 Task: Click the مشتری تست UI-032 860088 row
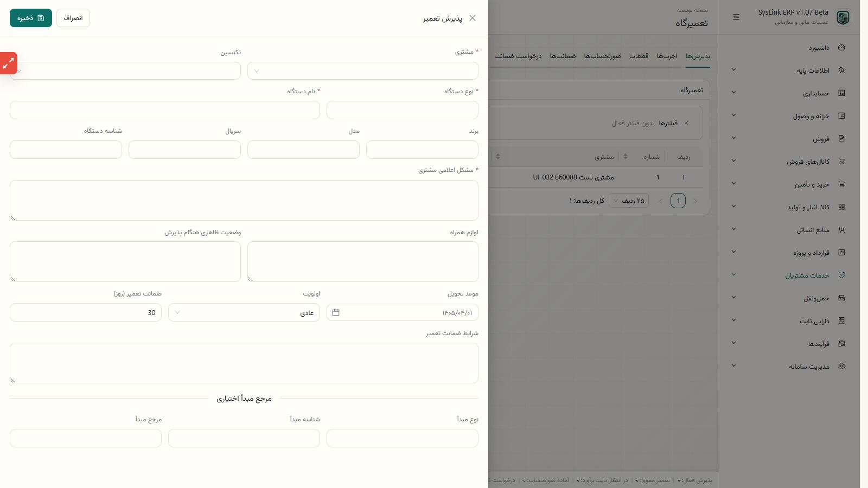pyautogui.click(x=596, y=177)
